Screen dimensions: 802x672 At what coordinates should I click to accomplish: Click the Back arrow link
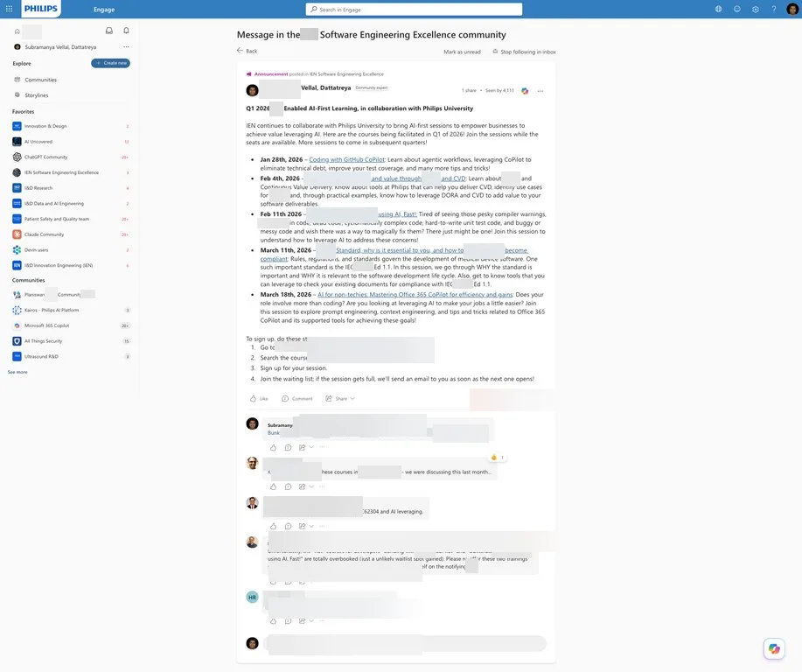pos(247,51)
